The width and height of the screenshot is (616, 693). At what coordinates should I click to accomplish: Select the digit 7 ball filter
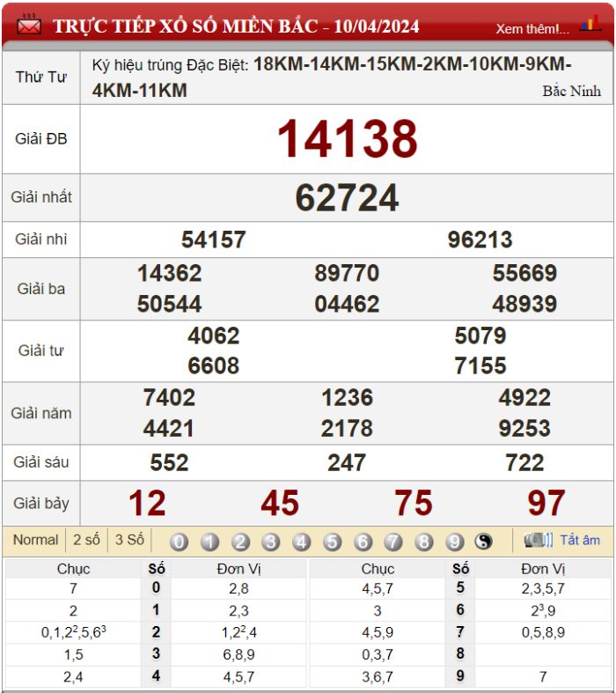393,542
